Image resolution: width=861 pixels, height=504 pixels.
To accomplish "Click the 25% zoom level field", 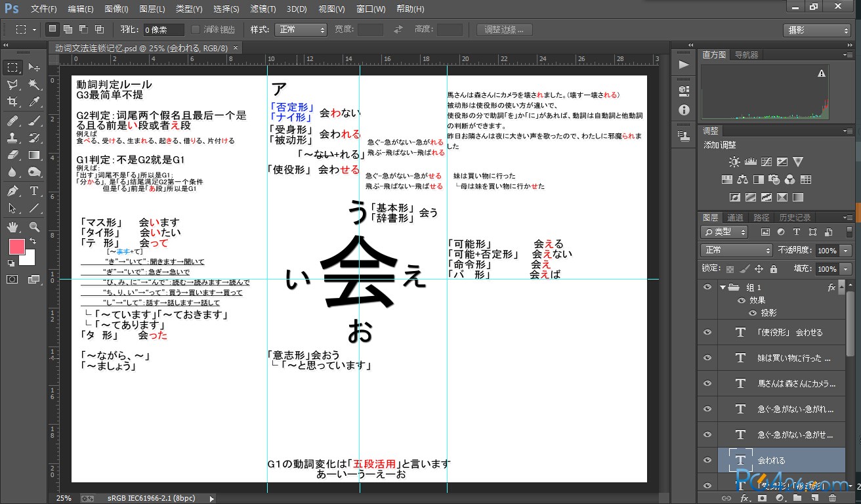I will coord(64,498).
